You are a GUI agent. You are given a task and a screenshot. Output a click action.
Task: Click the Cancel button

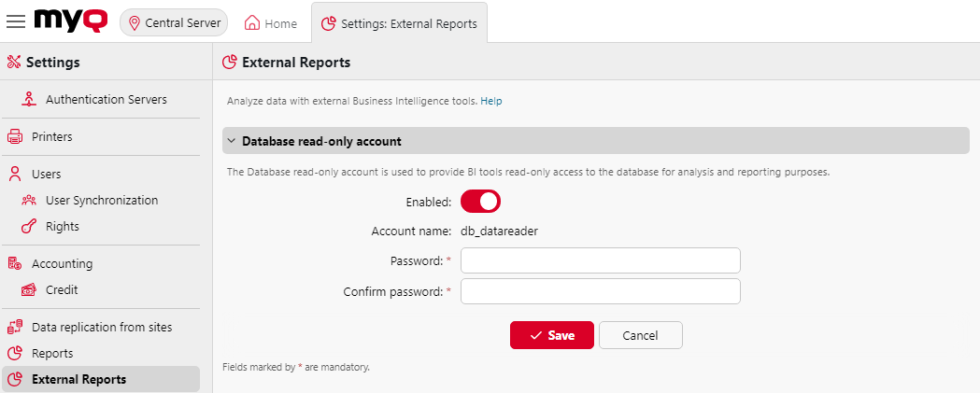point(640,335)
